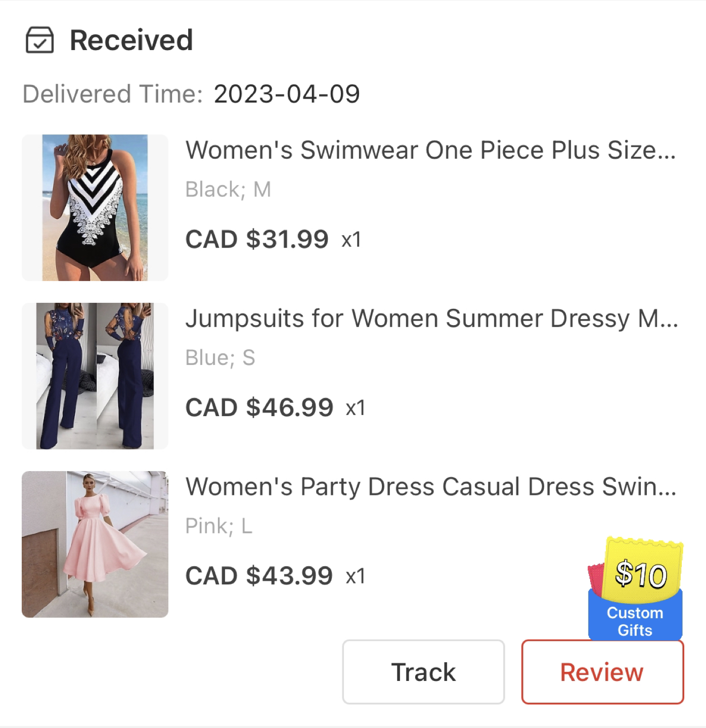Select the delivered date 2023-04-09
The height and width of the screenshot is (728, 706).
[x=287, y=94]
